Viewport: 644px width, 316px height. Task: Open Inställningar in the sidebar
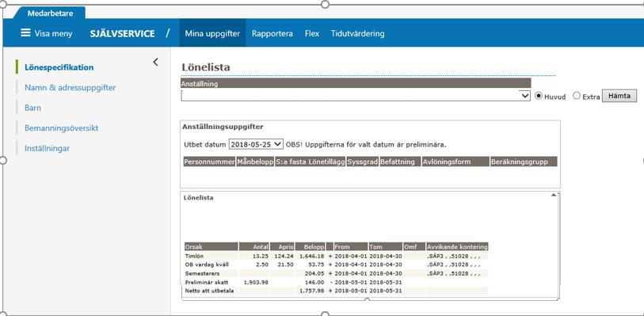point(48,148)
